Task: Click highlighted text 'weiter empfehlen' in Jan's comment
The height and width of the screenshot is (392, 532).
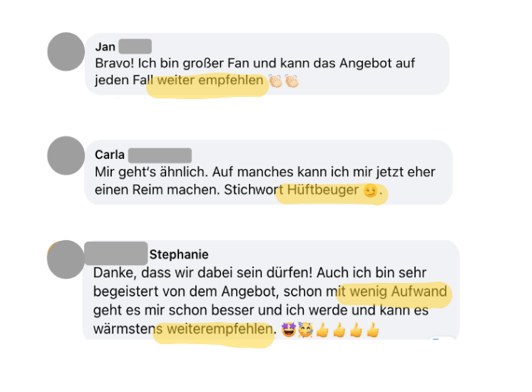Action: (210, 81)
